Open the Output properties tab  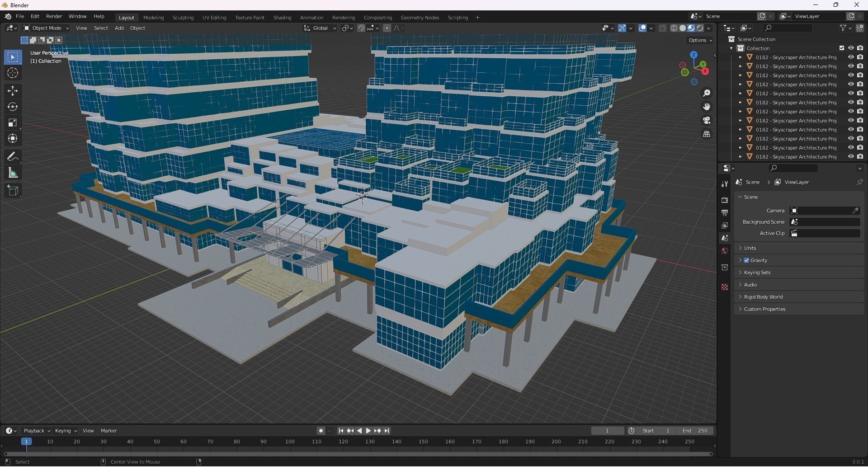point(725,212)
